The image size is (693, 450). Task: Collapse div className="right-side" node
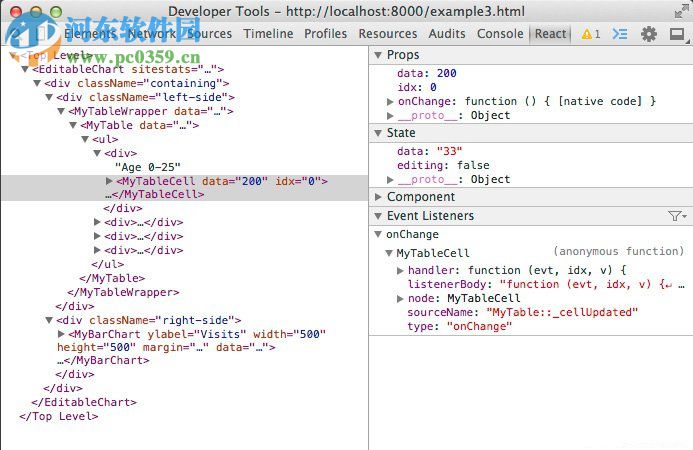coord(50,320)
